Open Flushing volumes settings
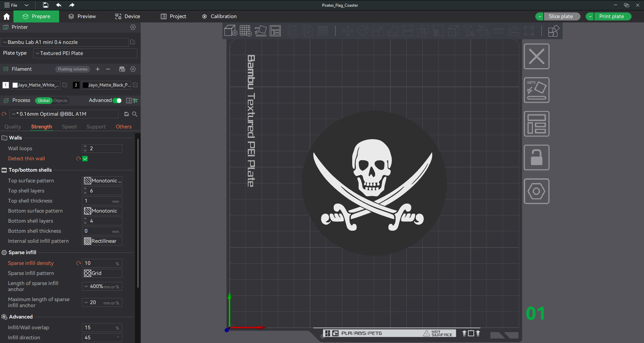Image resolution: width=644 pixels, height=343 pixels. pyautogui.click(x=73, y=69)
